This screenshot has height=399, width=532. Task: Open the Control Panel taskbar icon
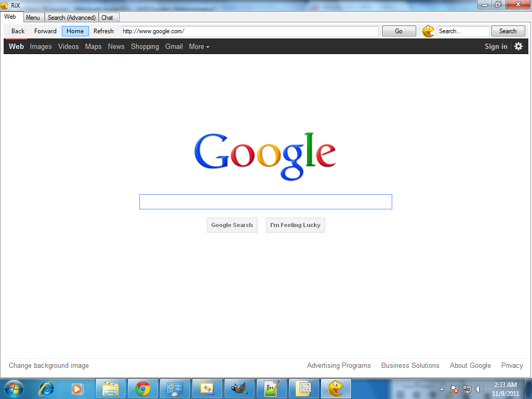coord(175,389)
